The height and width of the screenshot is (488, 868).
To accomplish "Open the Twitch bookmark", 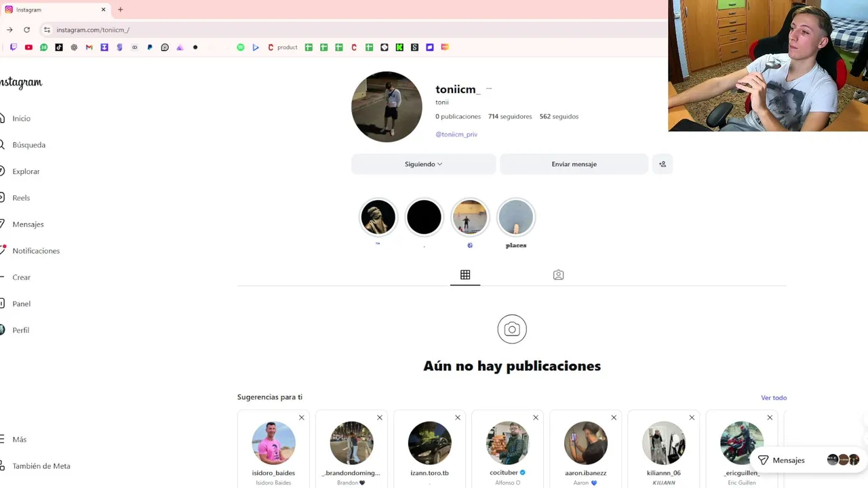I will pos(14,47).
